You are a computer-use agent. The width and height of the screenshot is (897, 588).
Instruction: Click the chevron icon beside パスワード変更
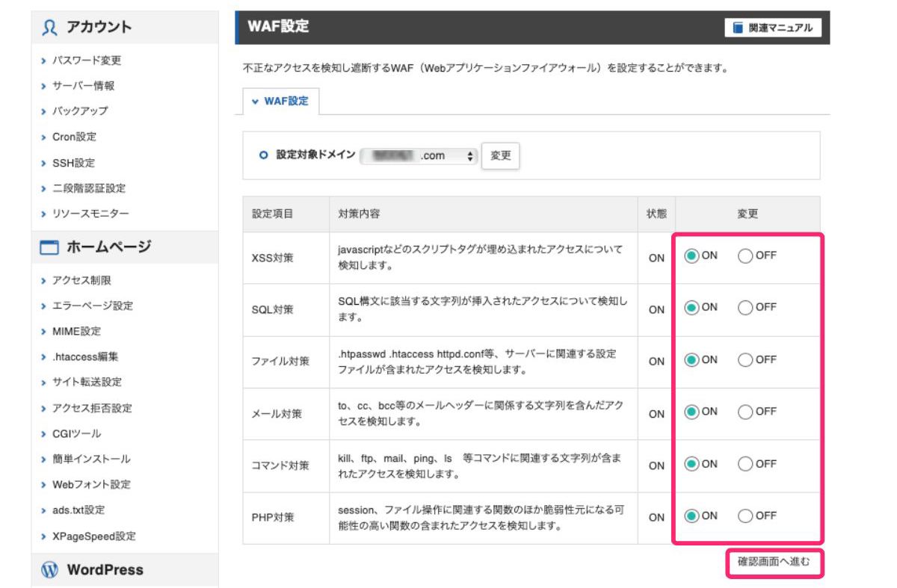pyautogui.click(x=44, y=61)
